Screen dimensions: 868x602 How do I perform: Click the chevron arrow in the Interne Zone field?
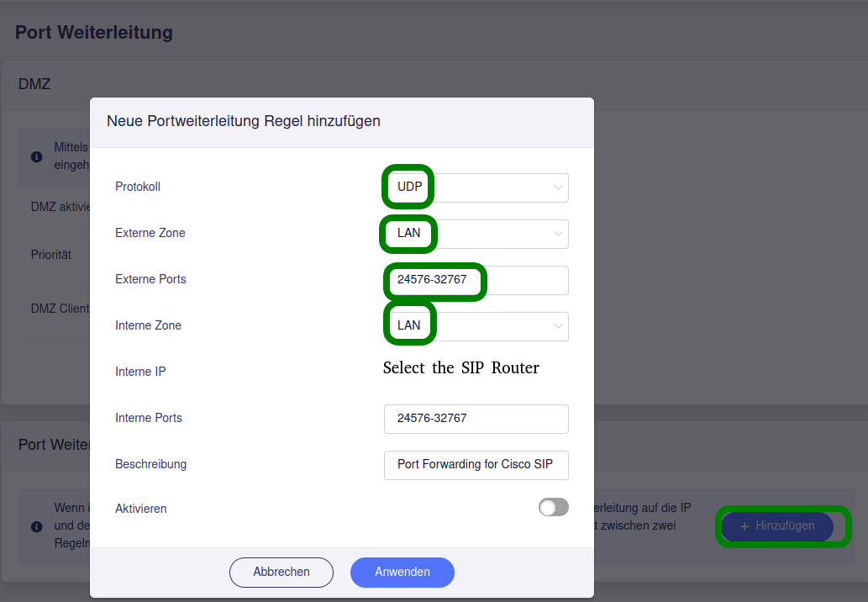pos(558,326)
